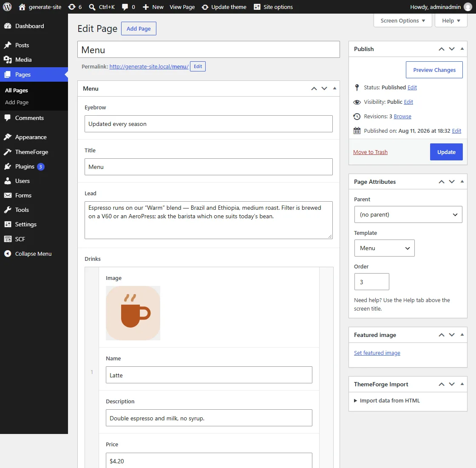476x468 pixels.
Task: Click the Update theme refresh icon
Action: click(x=205, y=7)
